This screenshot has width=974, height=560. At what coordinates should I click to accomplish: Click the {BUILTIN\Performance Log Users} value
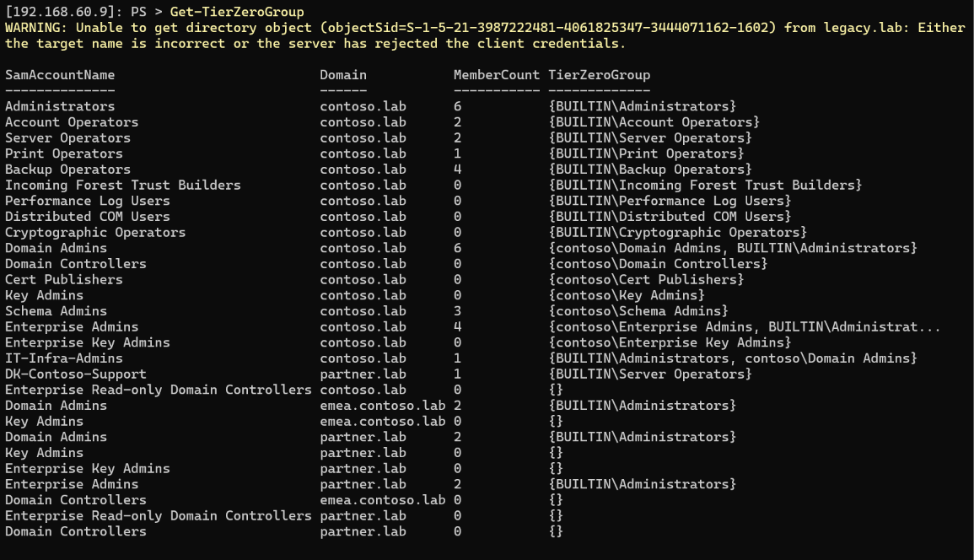[670, 201]
